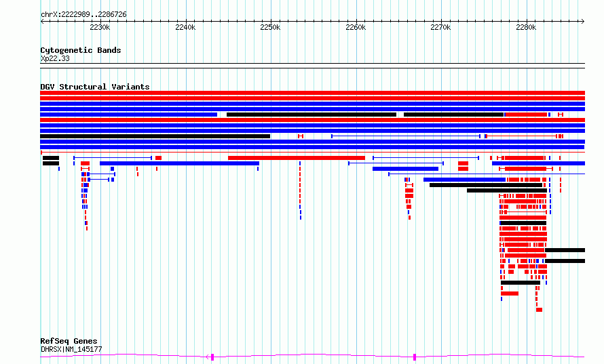Select the upper small black block at far left
This screenshot has height=364, width=604.
pyautogui.click(x=51, y=158)
